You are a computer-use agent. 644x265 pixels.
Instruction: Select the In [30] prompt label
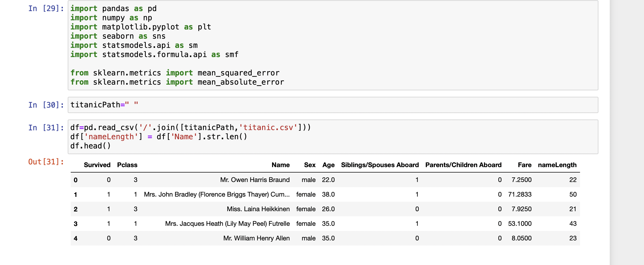click(x=46, y=105)
